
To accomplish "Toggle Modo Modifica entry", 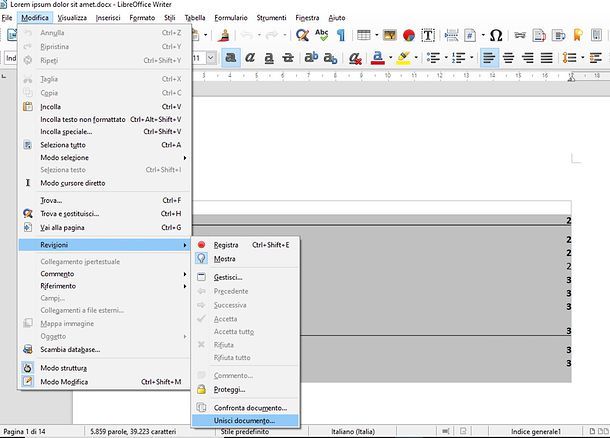I will click(104, 382).
